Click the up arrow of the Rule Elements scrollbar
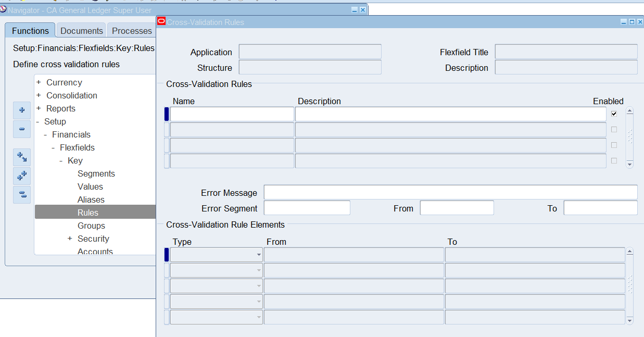Viewport: 644px width, 337px height. pos(629,251)
